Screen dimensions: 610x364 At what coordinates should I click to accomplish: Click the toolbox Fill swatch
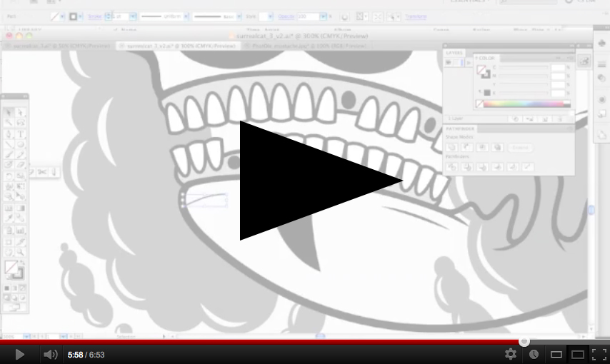click(x=11, y=268)
